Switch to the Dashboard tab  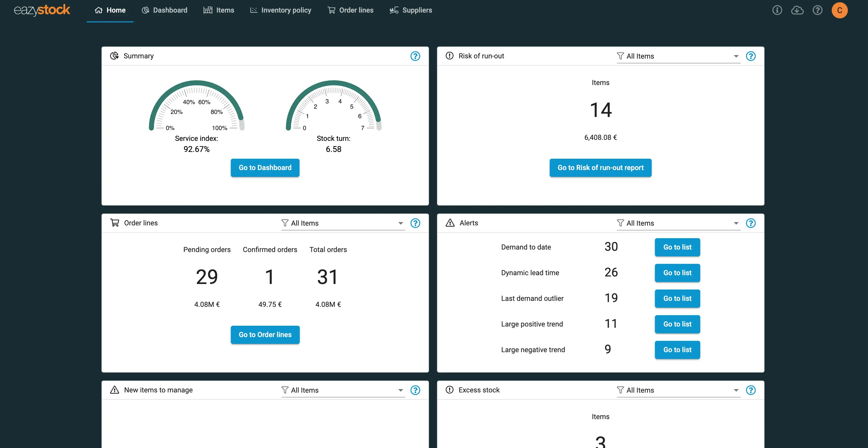pyautogui.click(x=164, y=10)
